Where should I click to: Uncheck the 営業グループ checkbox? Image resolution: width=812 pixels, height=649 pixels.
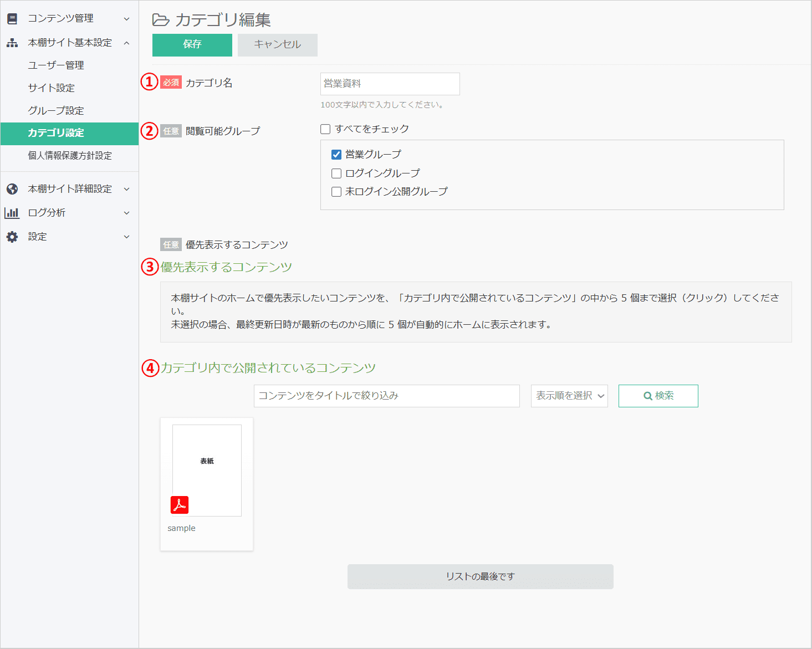click(336, 155)
